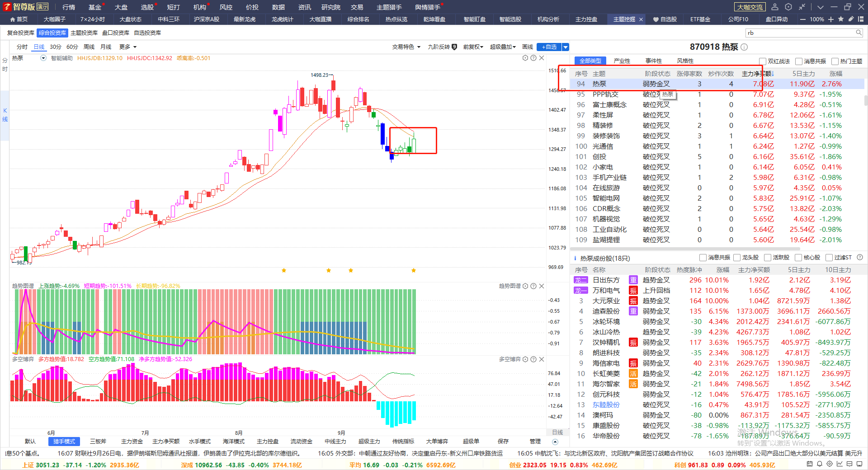868x470 pixels.
Task: Open info icon next to 870918 热泵
Action: point(744,47)
